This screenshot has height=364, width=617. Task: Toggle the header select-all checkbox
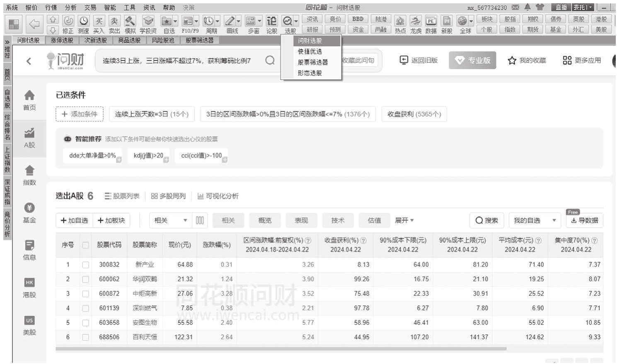coord(85,245)
